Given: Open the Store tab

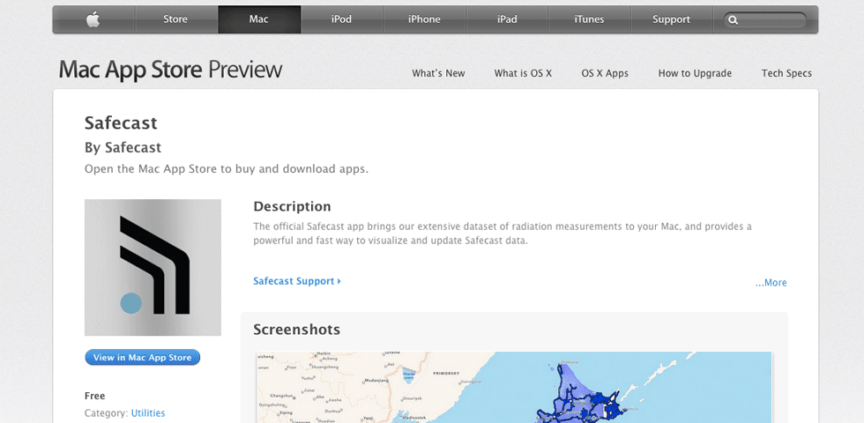Looking at the screenshot, I should tap(175, 19).
